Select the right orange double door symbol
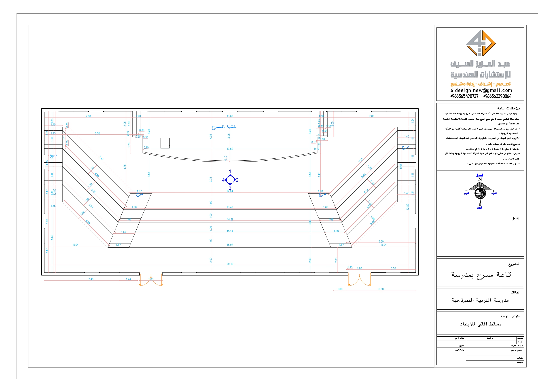This screenshot has width=555, height=392. (359, 279)
